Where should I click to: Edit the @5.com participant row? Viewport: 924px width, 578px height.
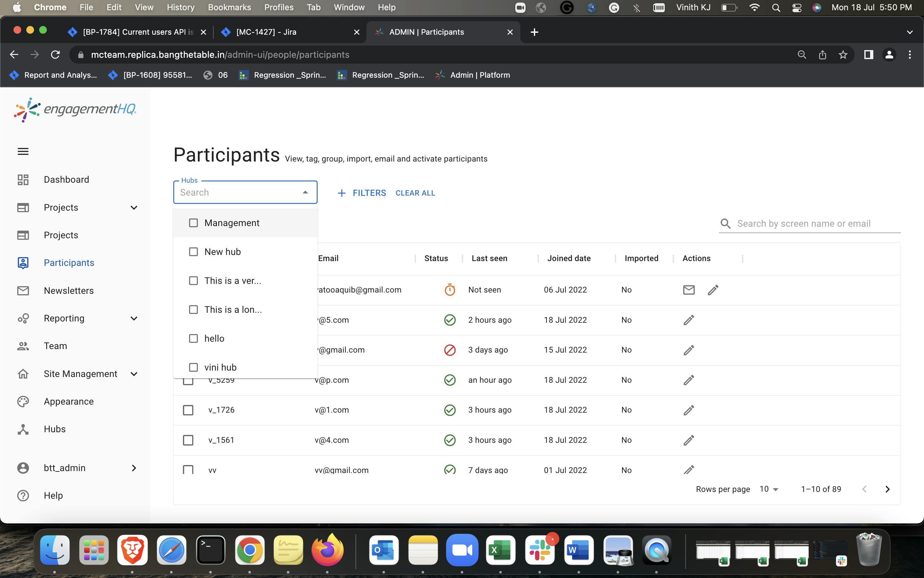coord(689,320)
